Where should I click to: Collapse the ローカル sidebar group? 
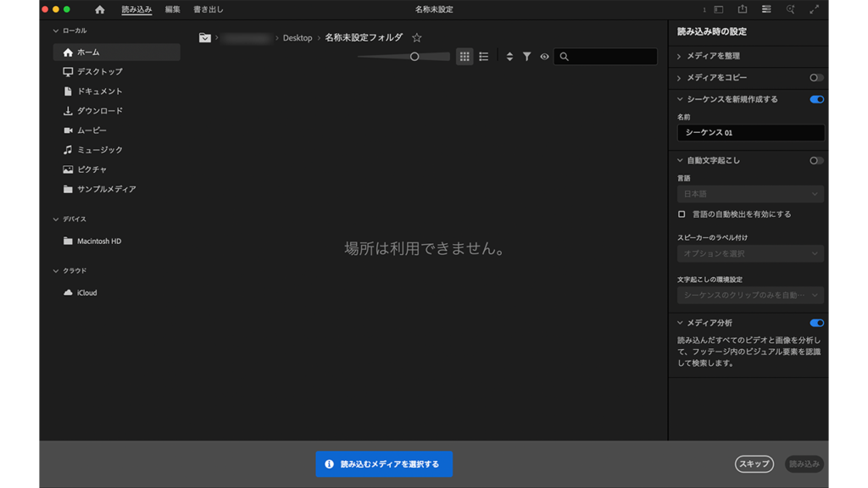(x=56, y=30)
